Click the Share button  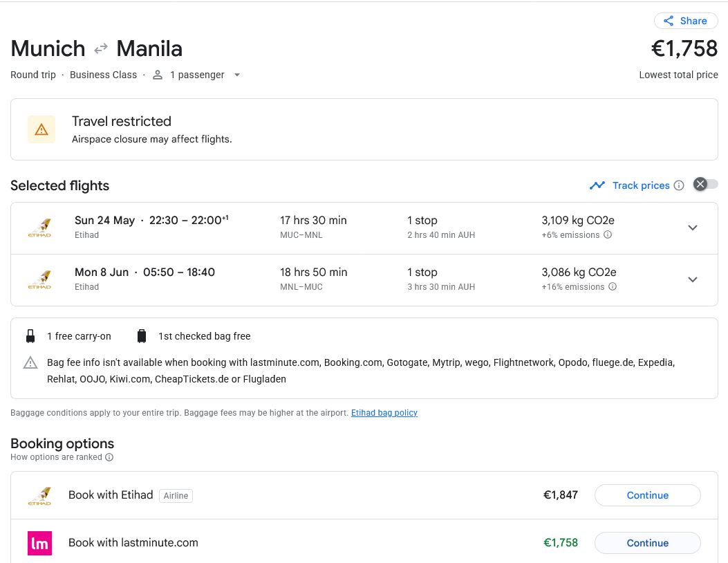point(686,21)
